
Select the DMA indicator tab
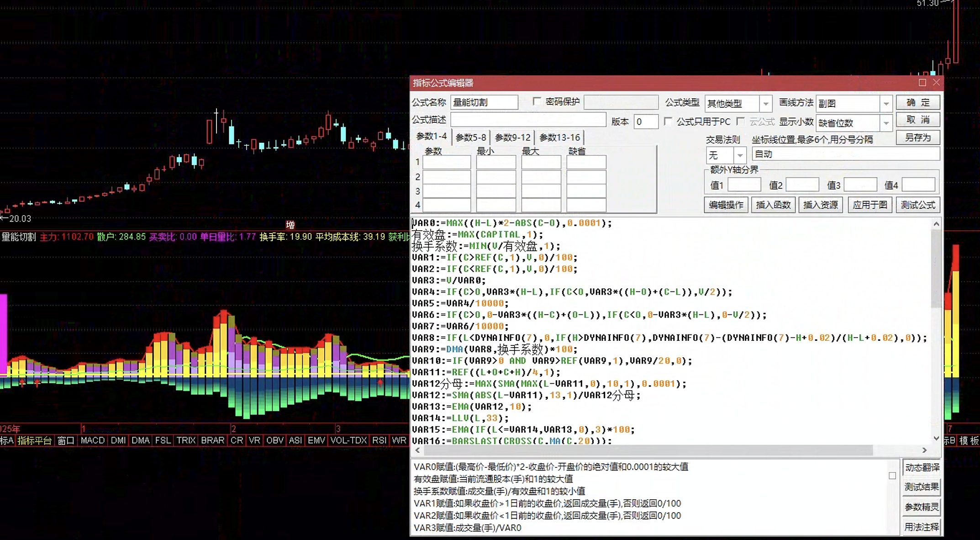(x=140, y=440)
